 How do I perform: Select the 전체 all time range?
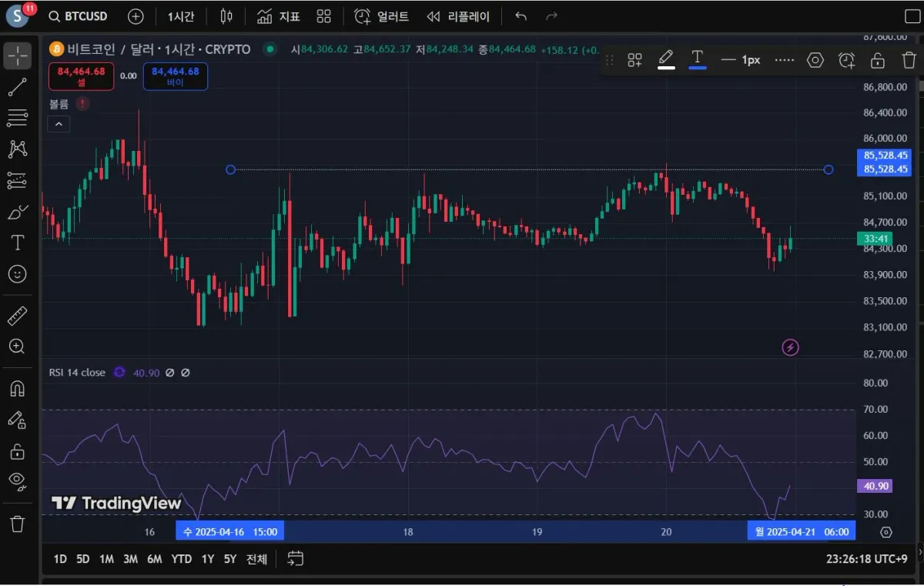[x=256, y=559]
